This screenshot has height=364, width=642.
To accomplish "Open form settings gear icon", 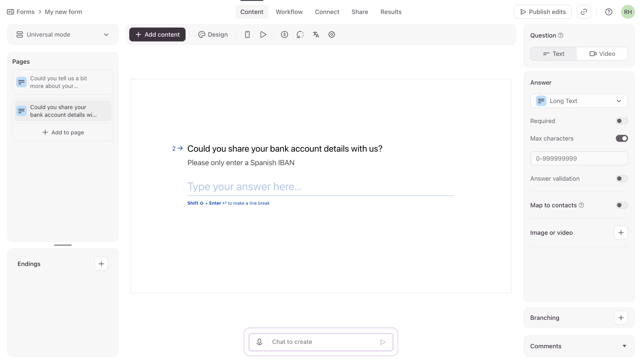I will tap(332, 34).
